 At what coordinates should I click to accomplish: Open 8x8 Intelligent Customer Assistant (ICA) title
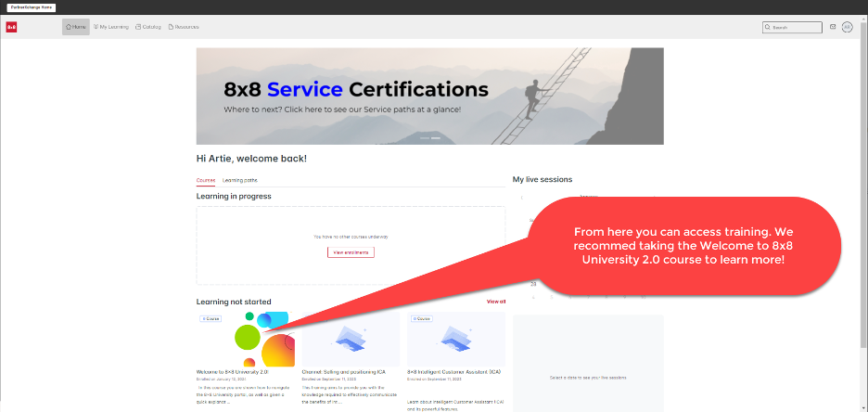(453, 372)
